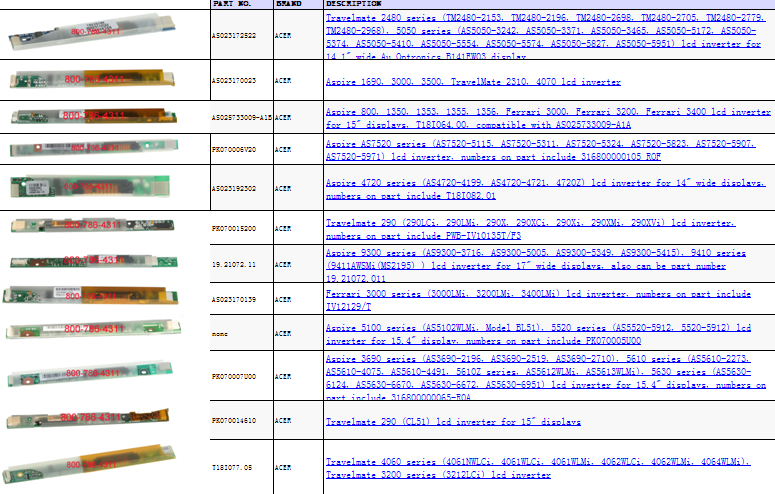Viewport: 775px width, 494px height.
Task: Click ACER brand in AS023172522 row
Action: coord(283,36)
